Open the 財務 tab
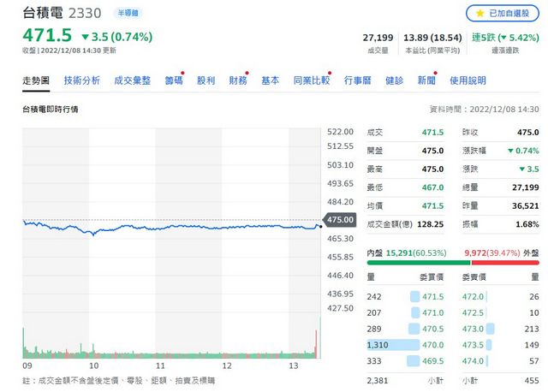548x392 pixels. pyautogui.click(x=238, y=80)
